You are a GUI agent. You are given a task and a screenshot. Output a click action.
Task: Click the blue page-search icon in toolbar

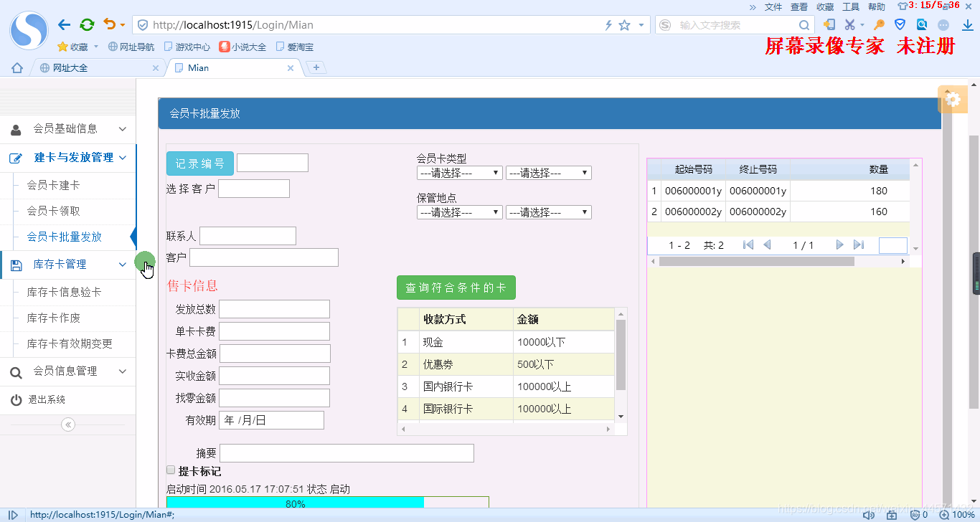tap(922, 24)
